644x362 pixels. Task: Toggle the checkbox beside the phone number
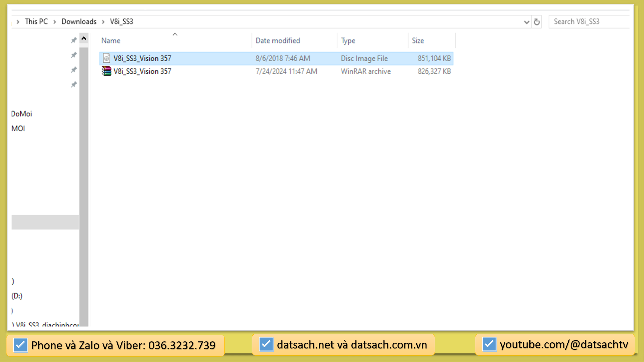click(x=20, y=345)
